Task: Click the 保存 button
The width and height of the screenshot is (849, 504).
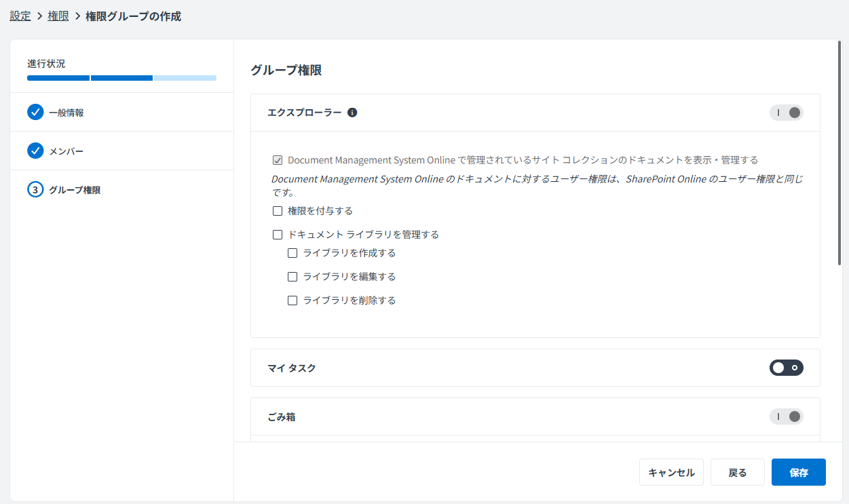Action: 798,471
